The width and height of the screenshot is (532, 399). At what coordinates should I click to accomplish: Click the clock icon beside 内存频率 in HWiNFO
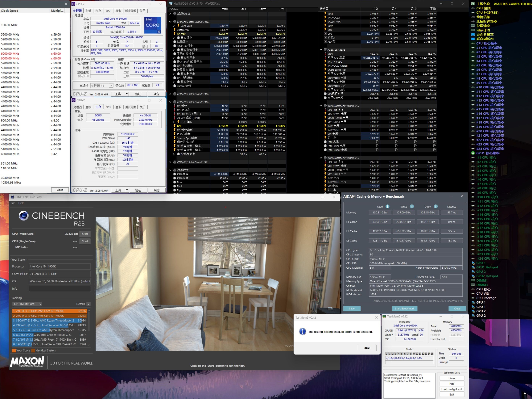[x=174, y=174]
